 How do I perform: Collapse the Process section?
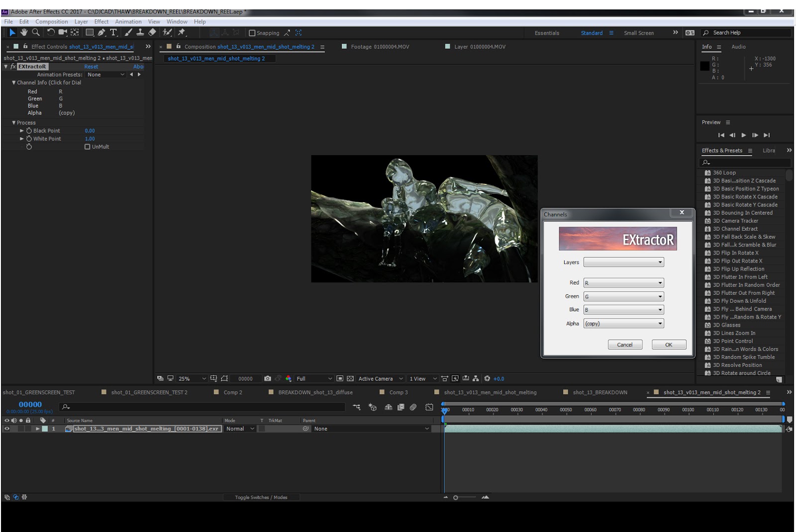[14, 123]
